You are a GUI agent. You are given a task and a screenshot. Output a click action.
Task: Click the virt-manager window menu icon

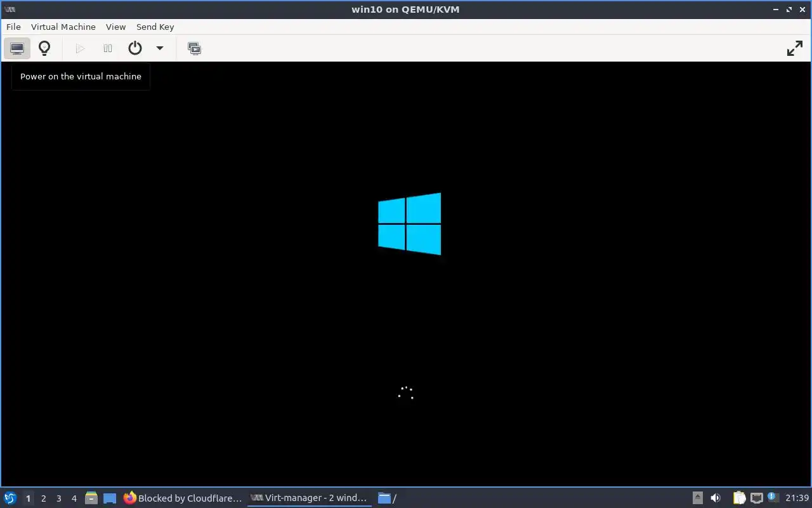click(x=10, y=9)
